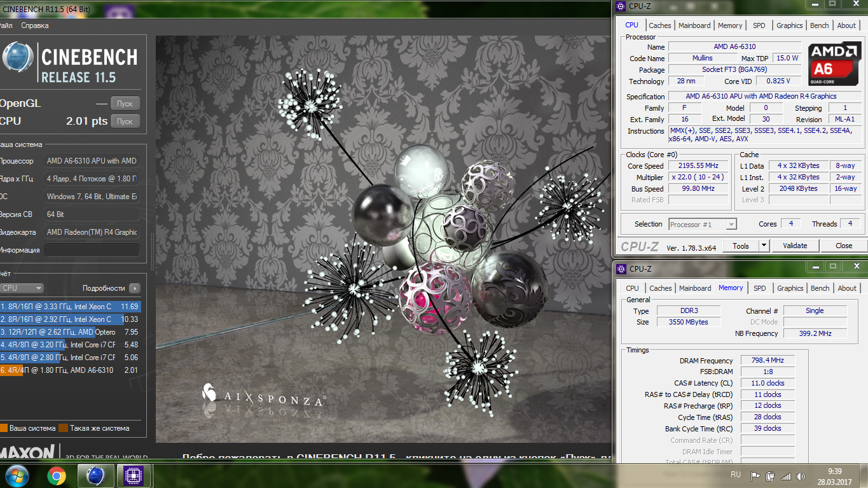Screen dimensions: 868x488
Task: Click the Cinebench sphere logo icon
Action: 17,58
